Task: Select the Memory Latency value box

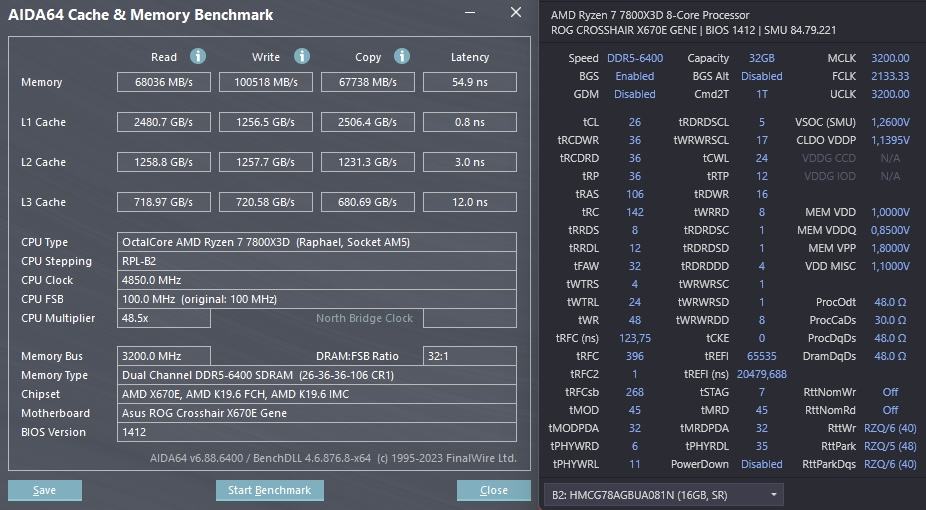Action: tap(469, 82)
